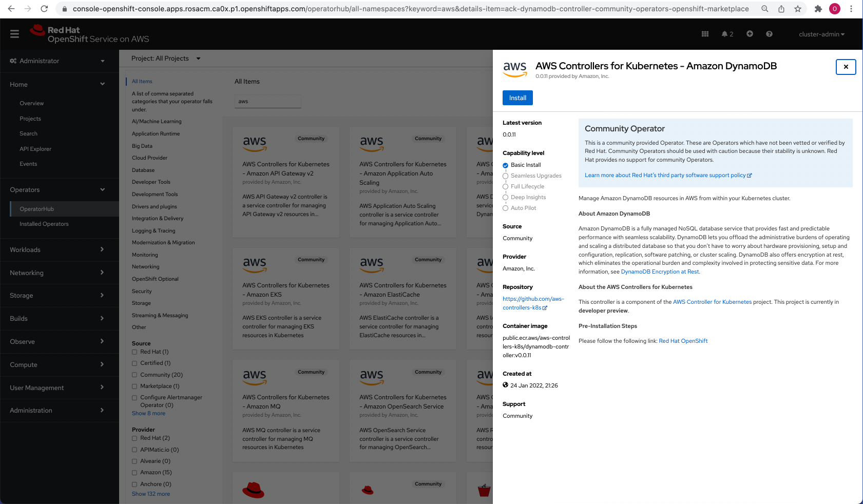
Task: Click the Red Hat OpenShift logo
Action: pos(89,34)
